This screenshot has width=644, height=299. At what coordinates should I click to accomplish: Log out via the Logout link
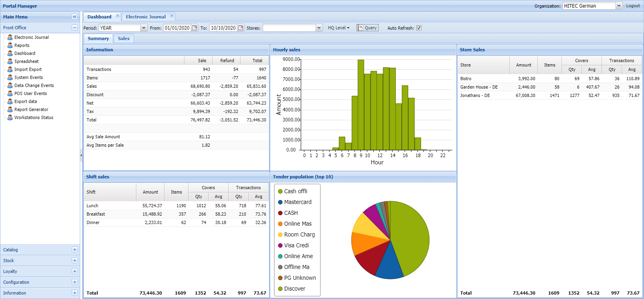[633, 6]
